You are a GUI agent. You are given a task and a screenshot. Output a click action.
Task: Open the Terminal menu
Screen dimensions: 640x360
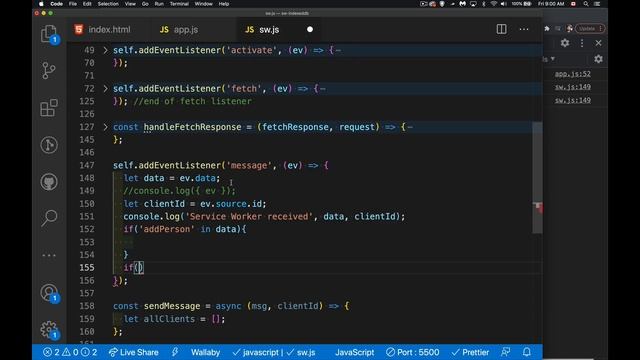(179, 4)
